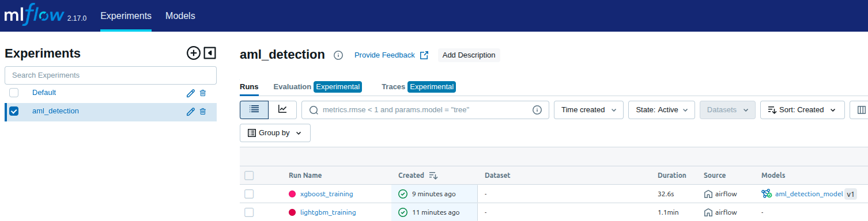Screen dimensions: 868x221
Task: Delete the aml_detection experiment with trash icon
Action: coord(202,112)
